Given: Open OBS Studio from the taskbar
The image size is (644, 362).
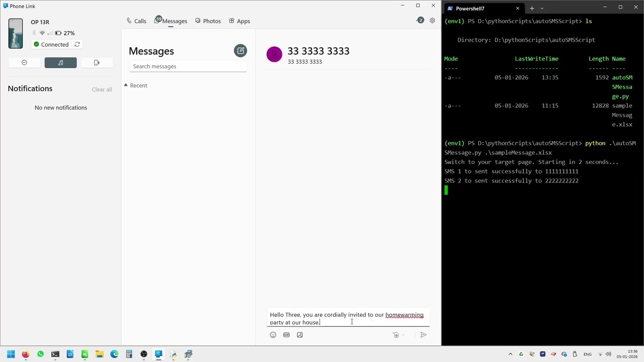Looking at the screenshot, I should click(144, 354).
